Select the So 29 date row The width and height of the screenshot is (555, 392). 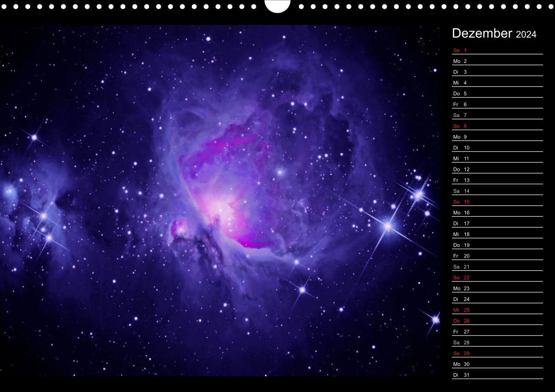(x=497, y=353)
